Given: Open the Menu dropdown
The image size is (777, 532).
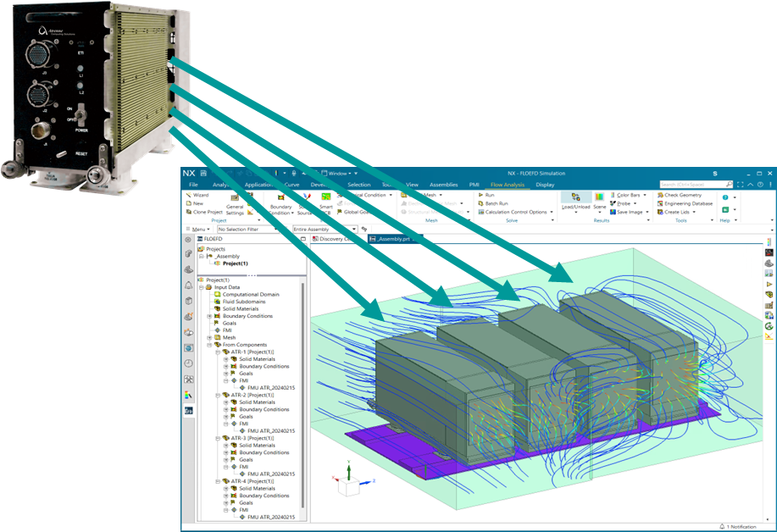Looking at the screenshot, I should [198, 230].
